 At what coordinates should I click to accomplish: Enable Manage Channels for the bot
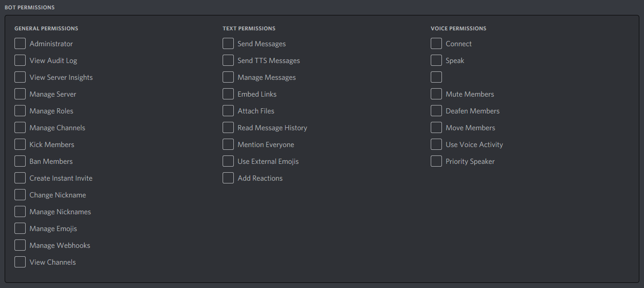point(20,127)
